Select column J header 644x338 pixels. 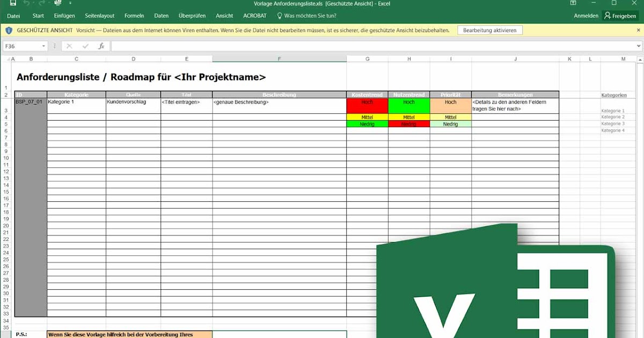tap(515, 58)
